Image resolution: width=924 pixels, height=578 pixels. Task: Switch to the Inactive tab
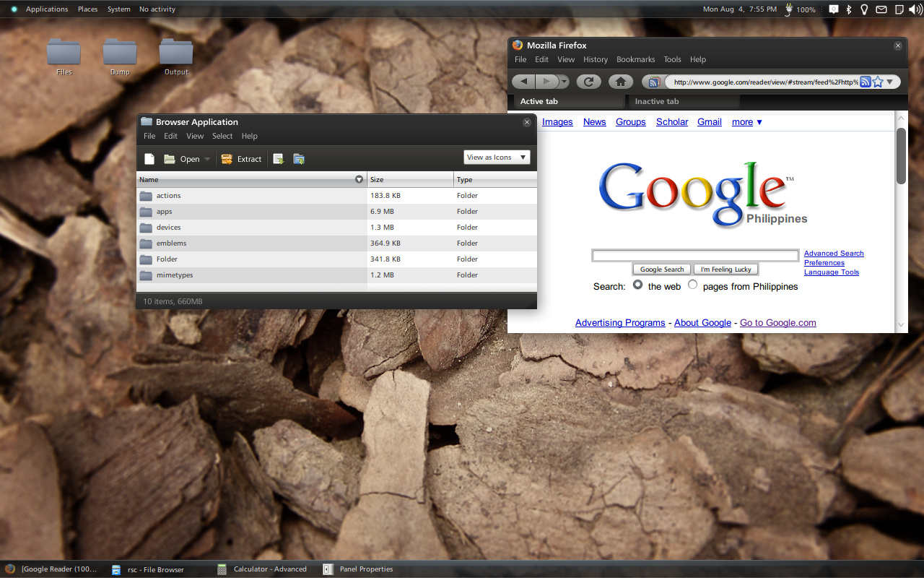pos(657,101)
